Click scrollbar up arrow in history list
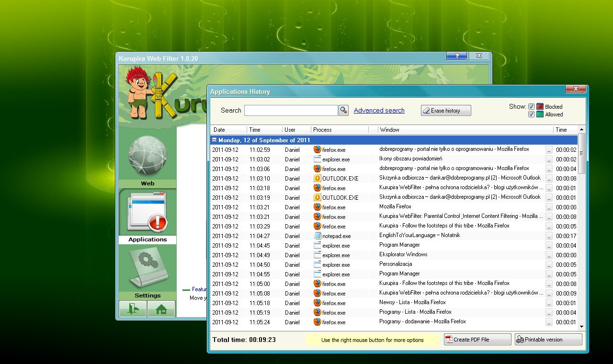The width and height of the screenshot is (613, 364). (x=582, y=130)
